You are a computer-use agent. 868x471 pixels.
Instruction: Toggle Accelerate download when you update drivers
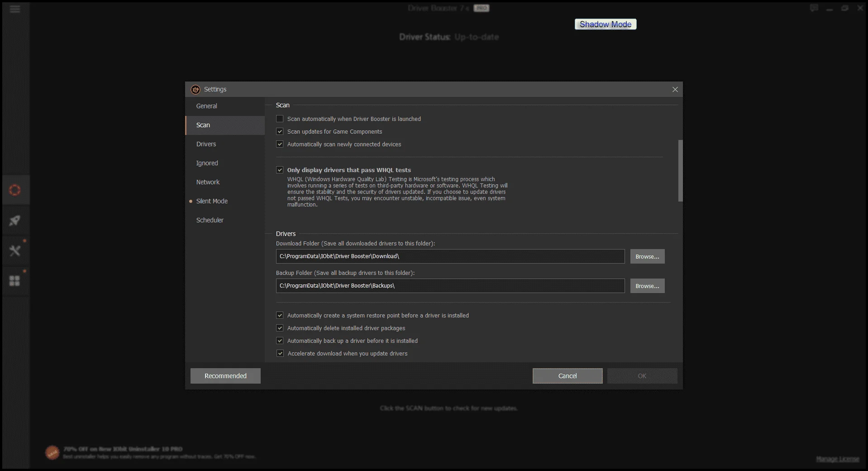(x=280, y=353)
